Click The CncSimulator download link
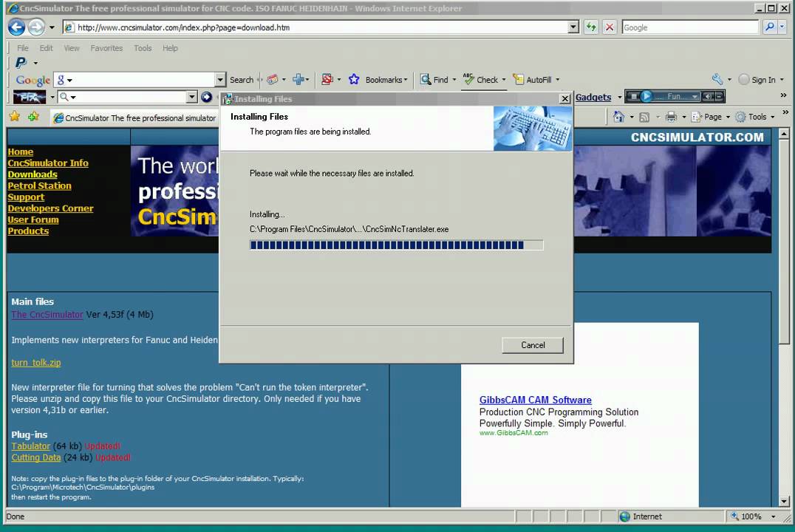 click(x=47, y=315)
